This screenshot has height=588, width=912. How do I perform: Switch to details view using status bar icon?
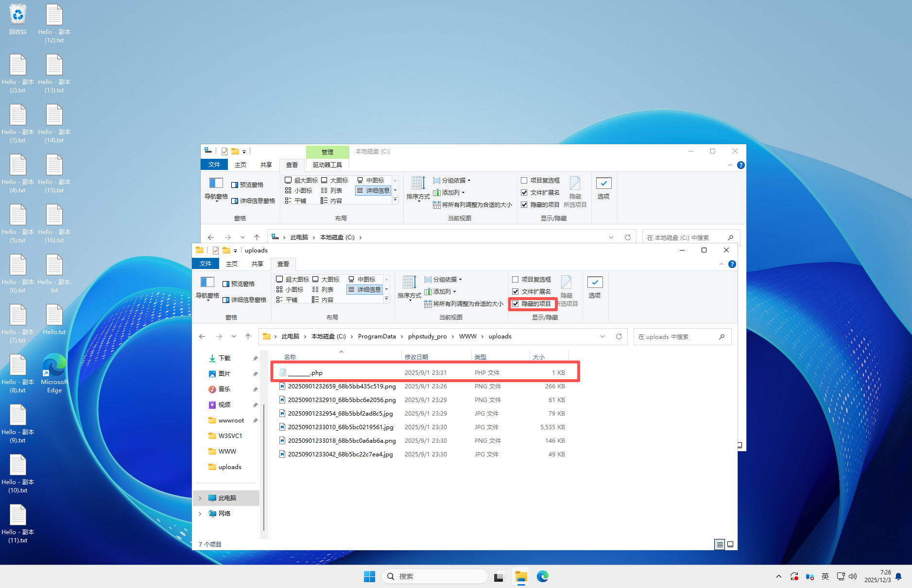tap(720, 544)
